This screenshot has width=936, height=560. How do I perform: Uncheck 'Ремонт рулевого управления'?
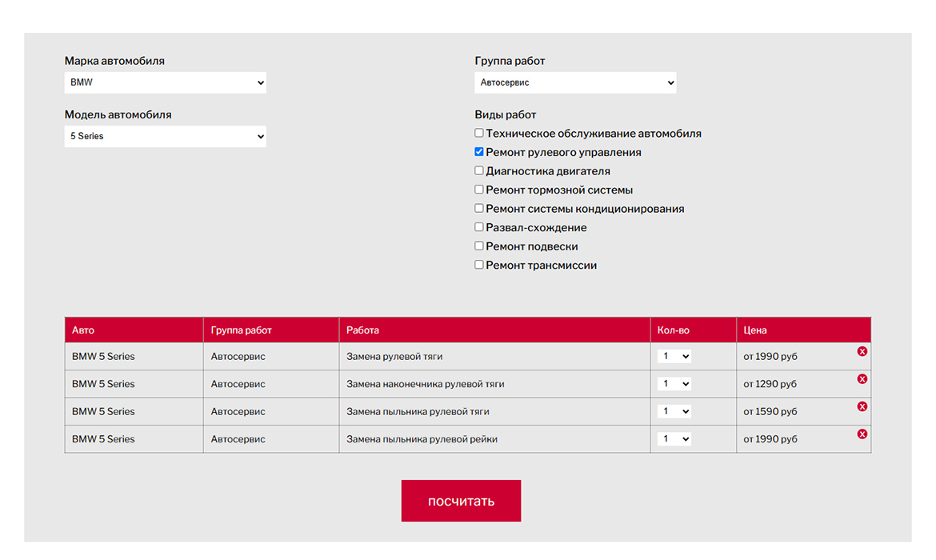pos(478,152)
